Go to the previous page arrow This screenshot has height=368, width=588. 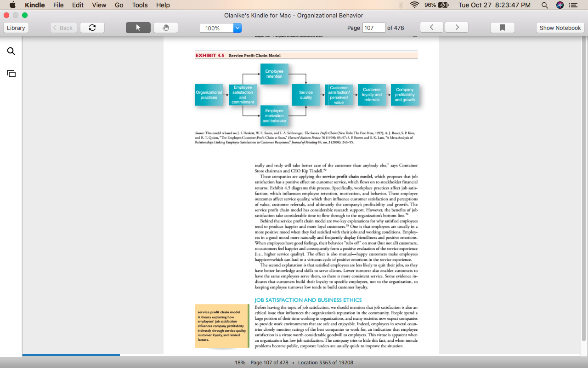click(x=432, y=28)
